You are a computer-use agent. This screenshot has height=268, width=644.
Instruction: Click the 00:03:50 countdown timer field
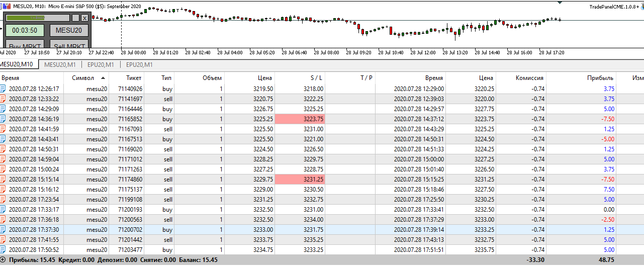click(25, 30)
